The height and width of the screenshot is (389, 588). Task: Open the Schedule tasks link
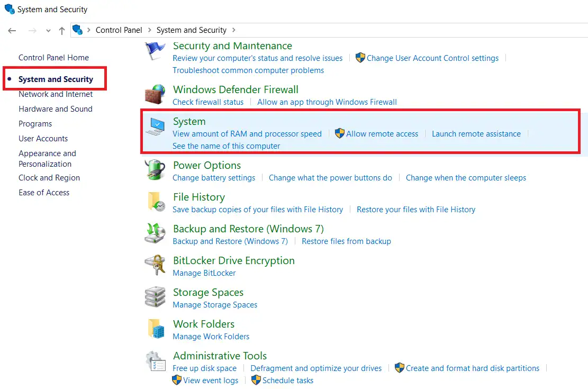coord(287,381)
